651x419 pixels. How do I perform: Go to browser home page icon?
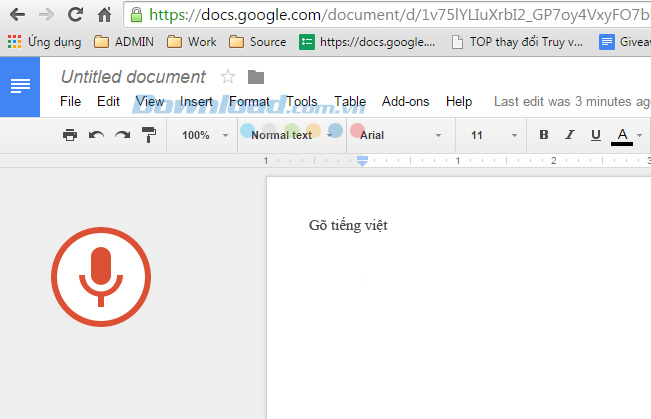point(104,15)
